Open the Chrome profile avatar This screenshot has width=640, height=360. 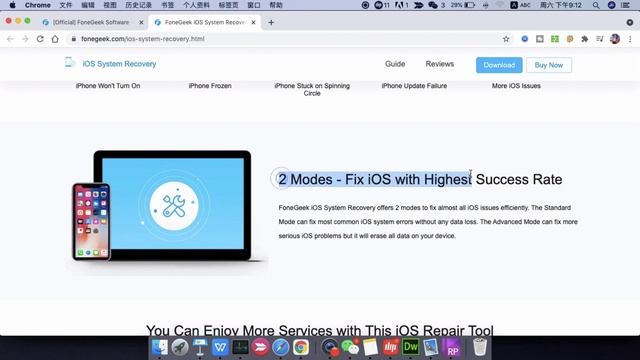click(615, 39)
